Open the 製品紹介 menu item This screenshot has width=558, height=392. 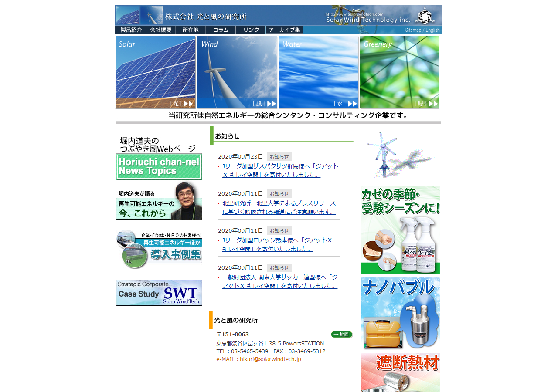tap(130, 30)
